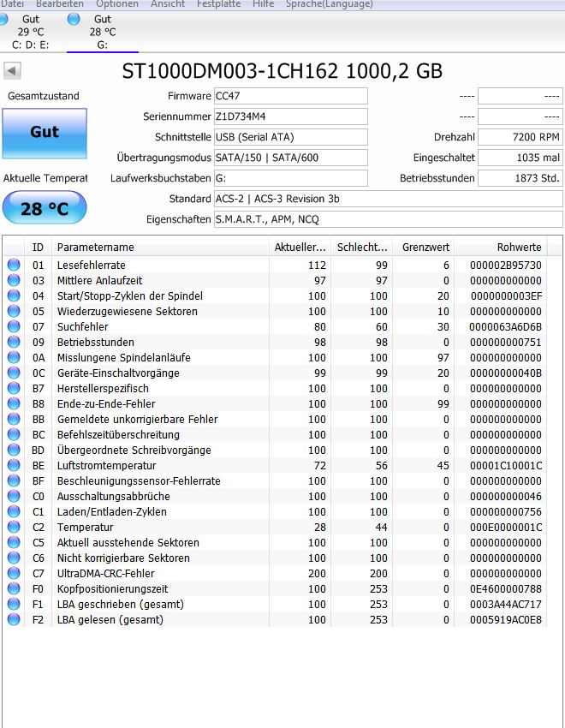This screenshot has height=728, width=565.
Task: Select the 'Lesefehlerrate' parameter name
Action: click(x=92, y=266)
